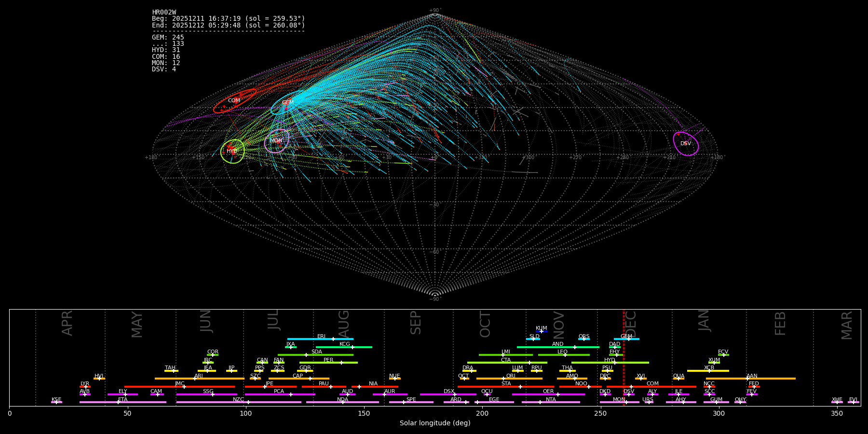This screenshot has width=868, height=434.
Task: Click the orange CAP shower bar
Action: coord(299,379)
